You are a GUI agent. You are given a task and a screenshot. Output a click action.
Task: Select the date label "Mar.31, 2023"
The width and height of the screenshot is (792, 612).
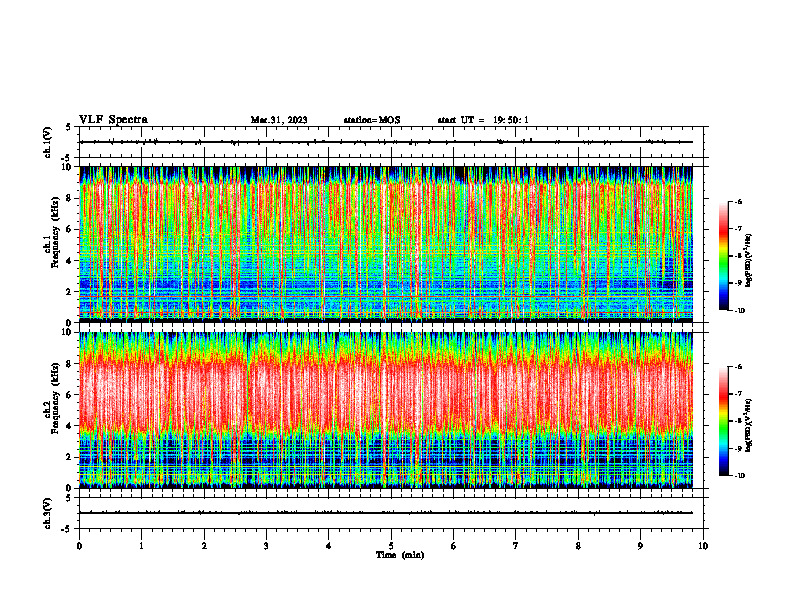pos(279,120)
